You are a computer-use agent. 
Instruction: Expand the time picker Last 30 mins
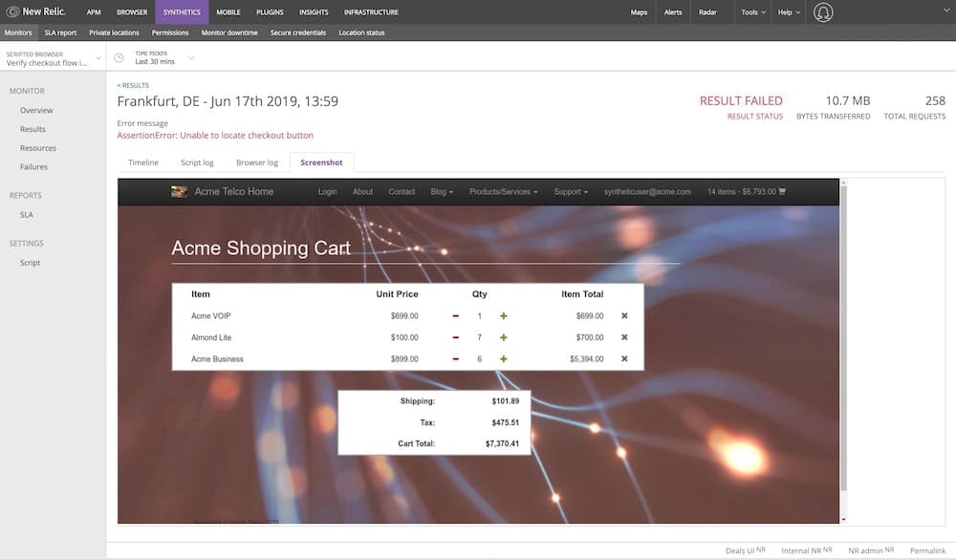163,58
